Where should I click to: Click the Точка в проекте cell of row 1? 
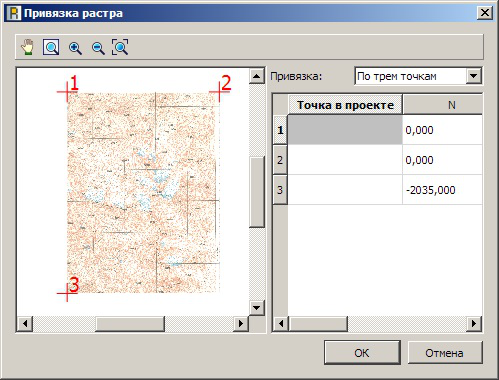coord(345,130)
